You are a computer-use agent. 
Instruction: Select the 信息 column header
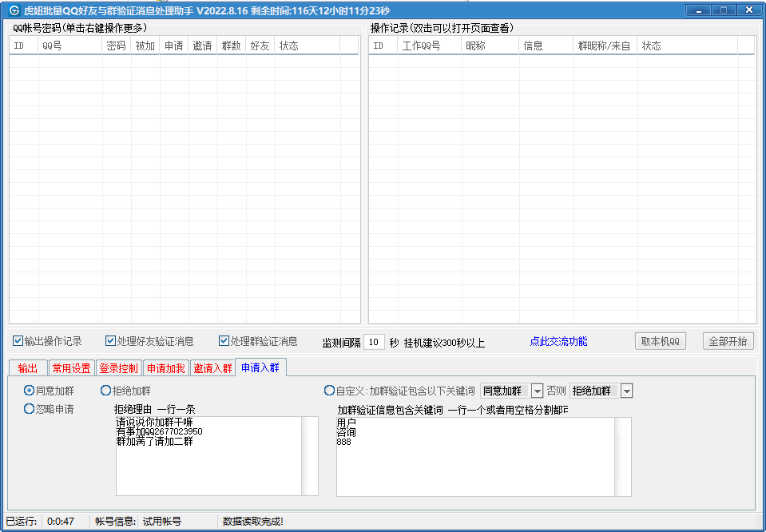(546, 46)
